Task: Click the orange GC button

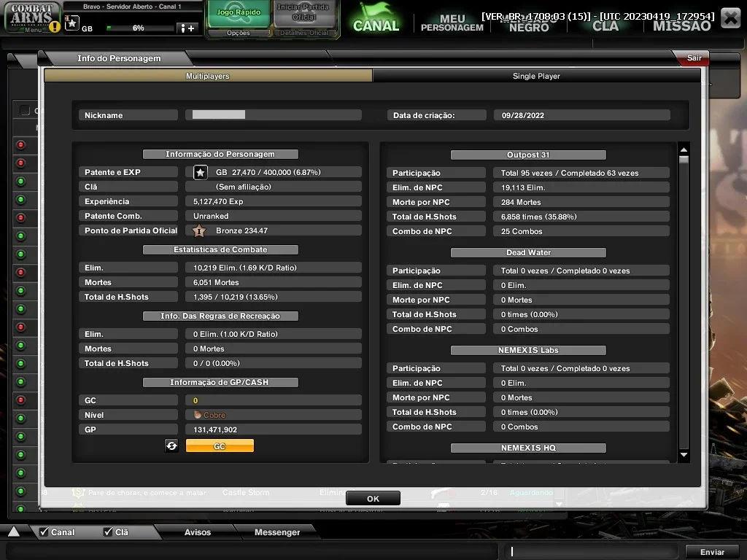Action: [x=220, y=446]
